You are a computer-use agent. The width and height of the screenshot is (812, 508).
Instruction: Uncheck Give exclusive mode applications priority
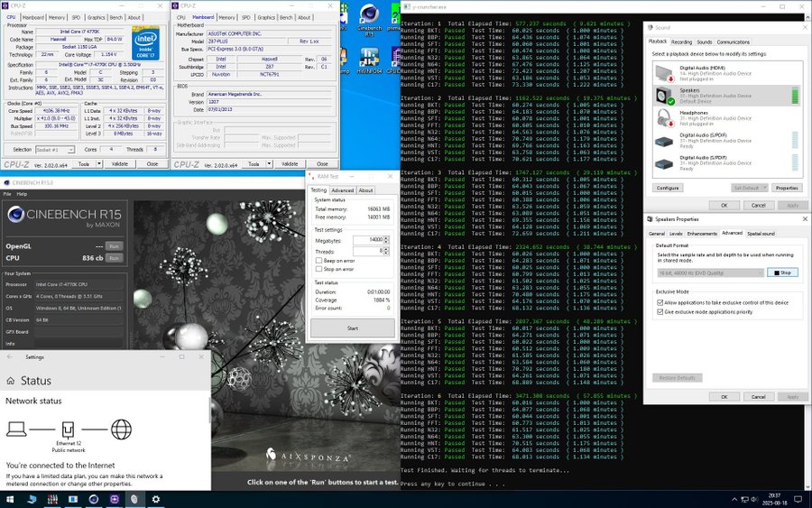click(660, 311)
